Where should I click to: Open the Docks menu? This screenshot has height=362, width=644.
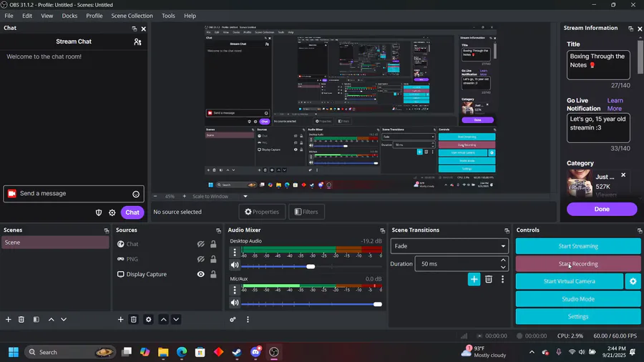pyautogui.click(x=69, y=16)
